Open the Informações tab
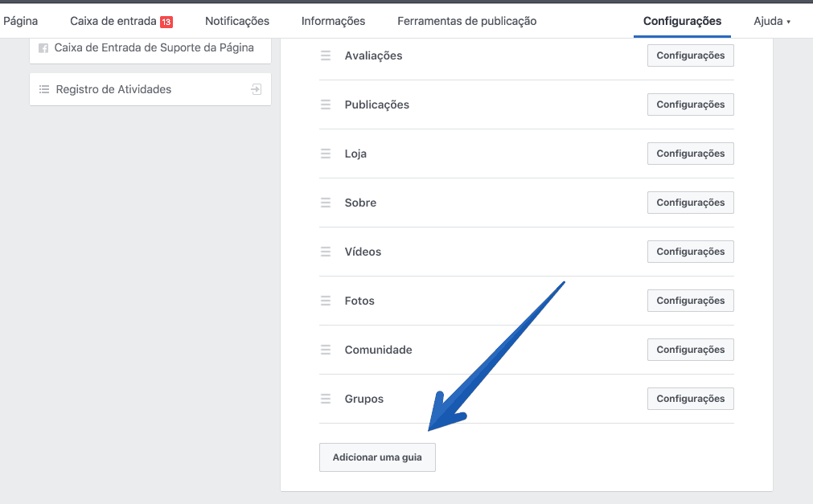This screenshot has height=504, width=813. 334,21
